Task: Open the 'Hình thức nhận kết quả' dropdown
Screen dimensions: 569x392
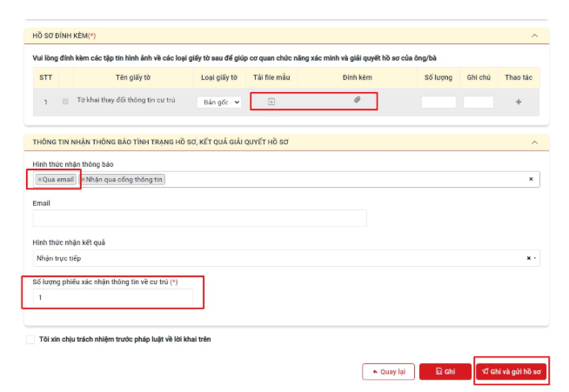Action: coord(286,258)
